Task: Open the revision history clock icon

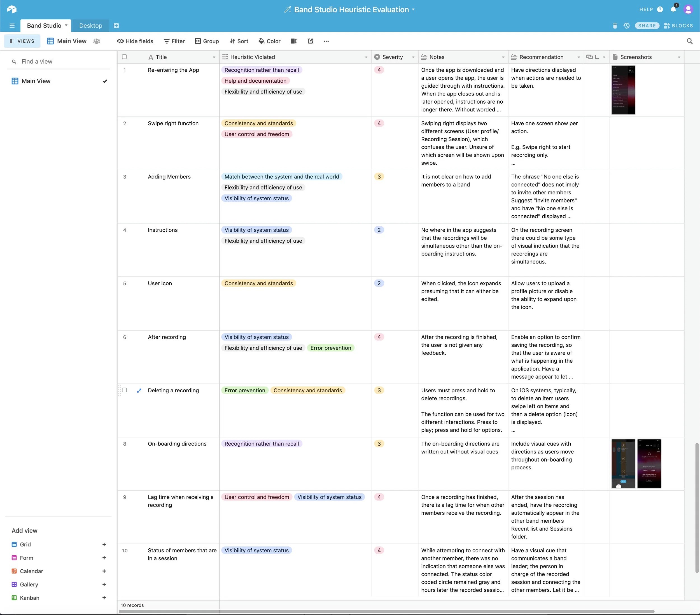Action: pos(626,26)
